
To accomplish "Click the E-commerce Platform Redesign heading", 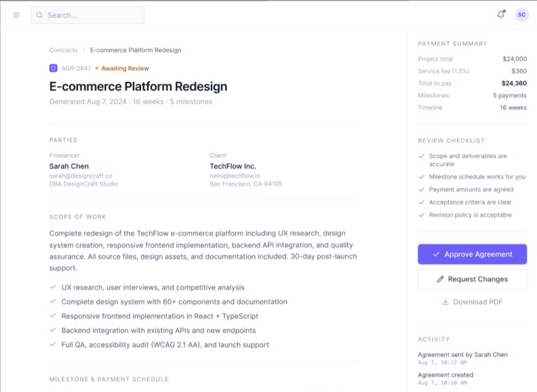I will click(138, 86).
